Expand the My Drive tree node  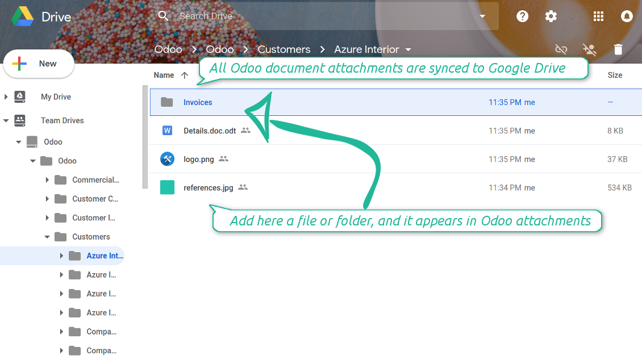tap(6, 97)
